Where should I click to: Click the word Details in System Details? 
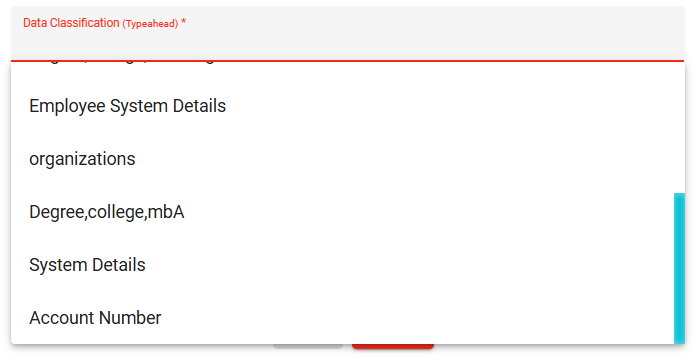118,265
